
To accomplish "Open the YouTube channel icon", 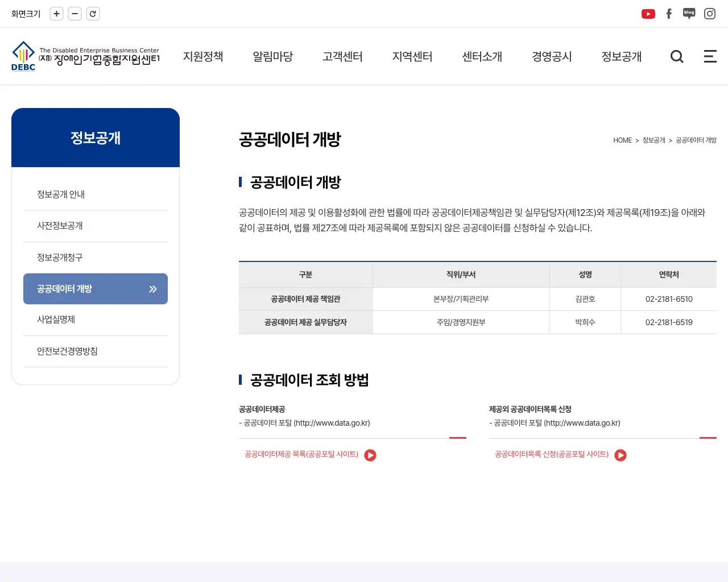I will pyautogui.click(x=648, y=14).
